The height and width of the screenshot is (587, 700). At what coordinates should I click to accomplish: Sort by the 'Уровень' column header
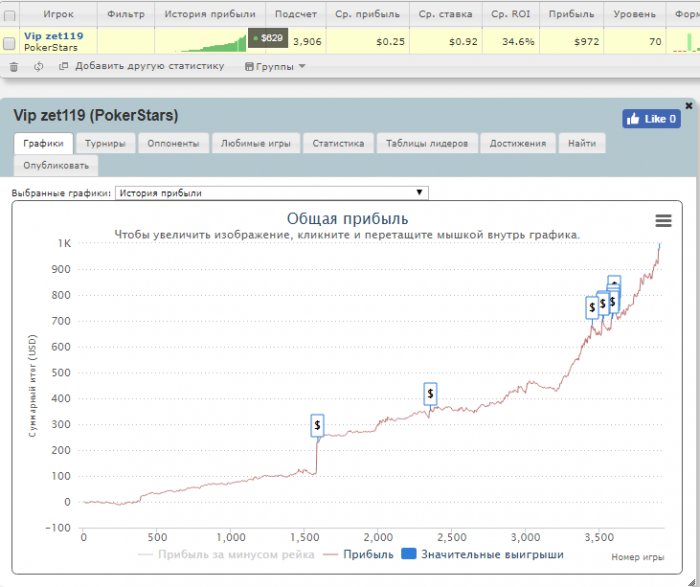point(634,14)
